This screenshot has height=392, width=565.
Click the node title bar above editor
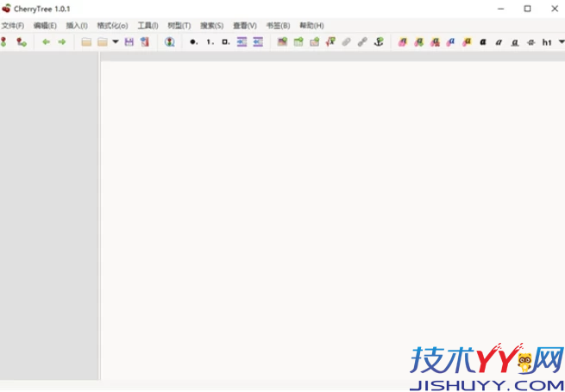(x=333, y=57)
